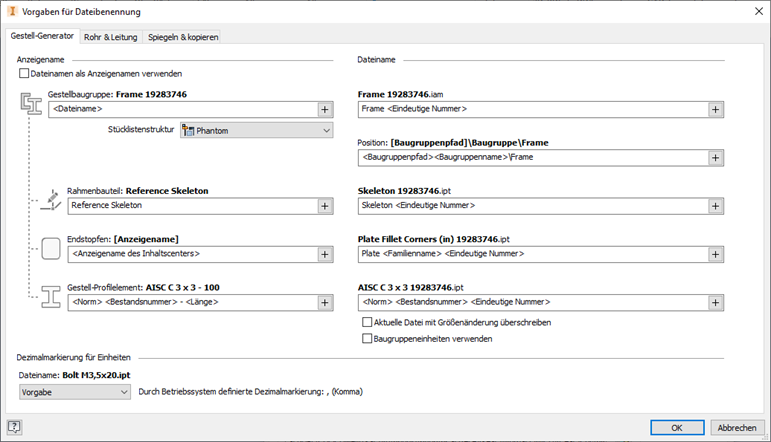
Task: Enable Dateinamen als Anzeigenamen verwenden
Action: pyautogui.click(x=23, y=74)
